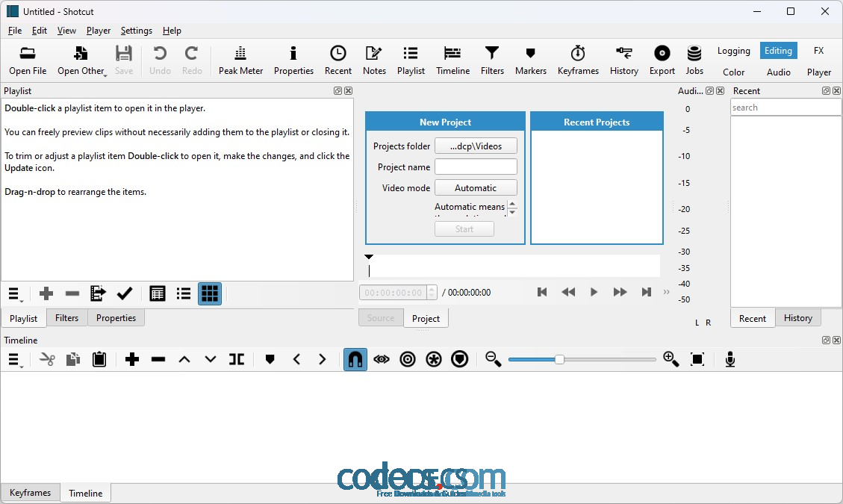
Task: Toggle scrub while dragging eye icon
Action: (x=381, y=359)
